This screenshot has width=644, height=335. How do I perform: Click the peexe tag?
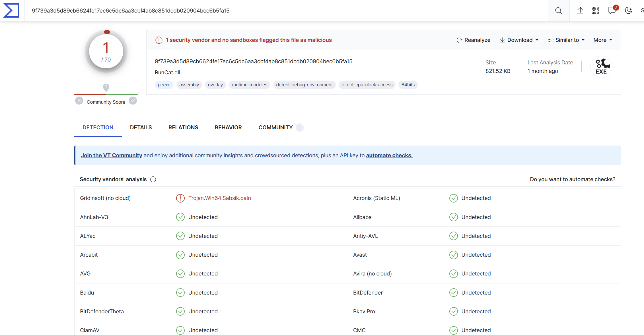[164, 85]
